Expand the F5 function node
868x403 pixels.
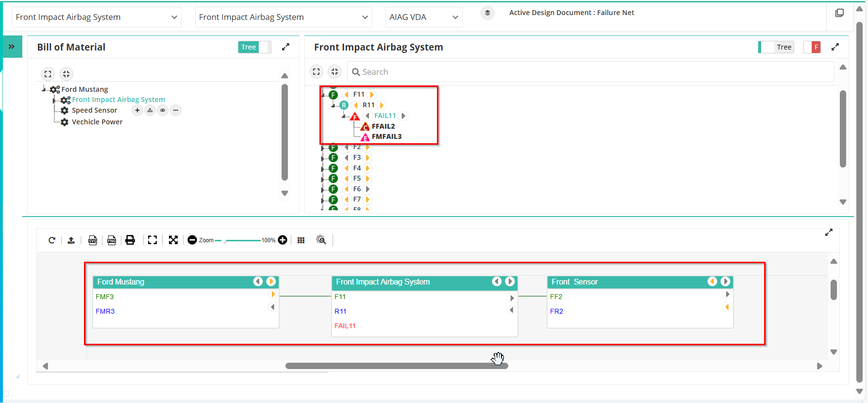323,179
